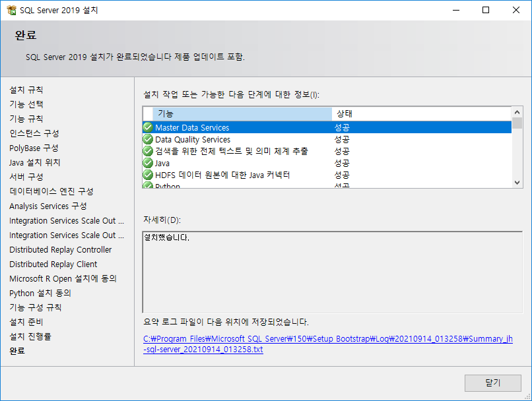
Task: Click inside the 자세히 details text box
Action: [x=333, y=272]
